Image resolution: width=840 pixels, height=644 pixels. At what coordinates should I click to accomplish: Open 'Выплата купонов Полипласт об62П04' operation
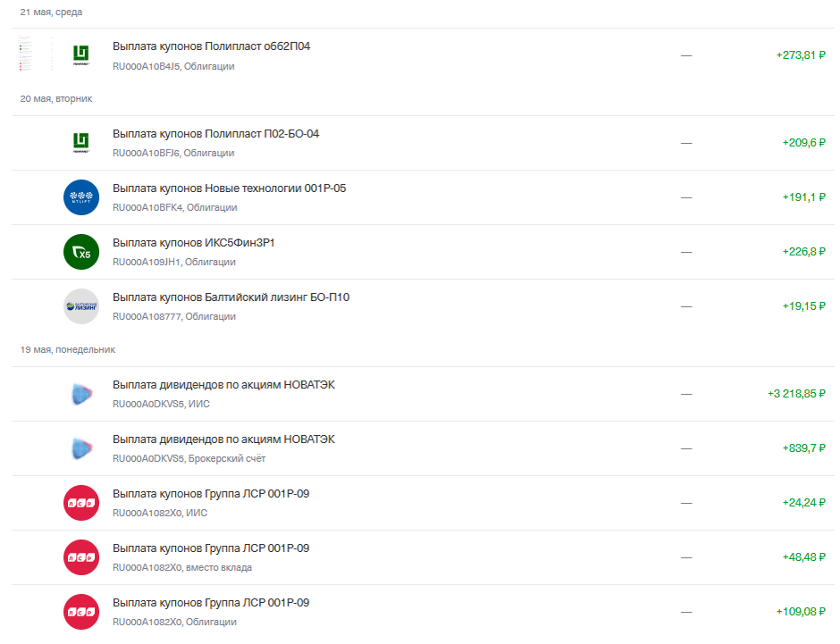click(x=212, y=46)
